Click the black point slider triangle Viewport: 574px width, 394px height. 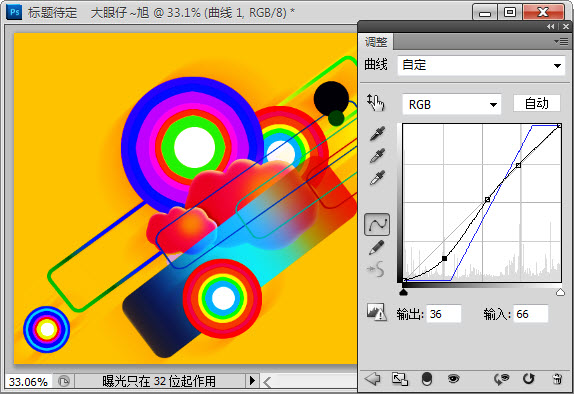[x=403, y=292]
